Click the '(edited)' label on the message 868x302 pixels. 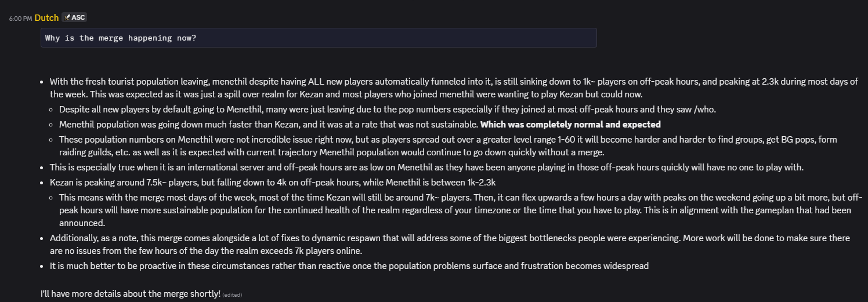coord(232,295)
